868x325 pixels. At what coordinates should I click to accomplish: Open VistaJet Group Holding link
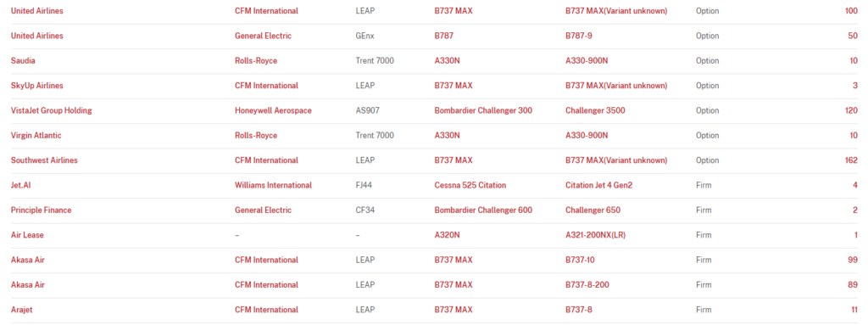[x=52, y=110]
